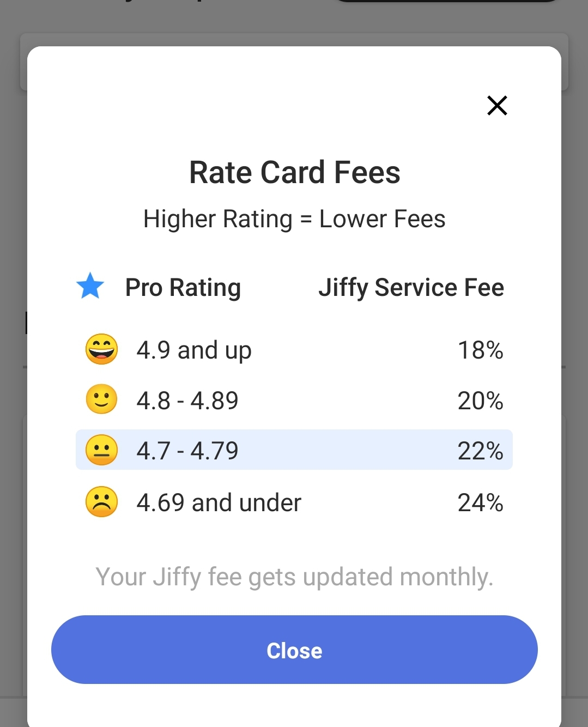Tap the neutral face emoji
Image resolution: width=588 pixels, height=727 pixels.
(x=101, y=450)
